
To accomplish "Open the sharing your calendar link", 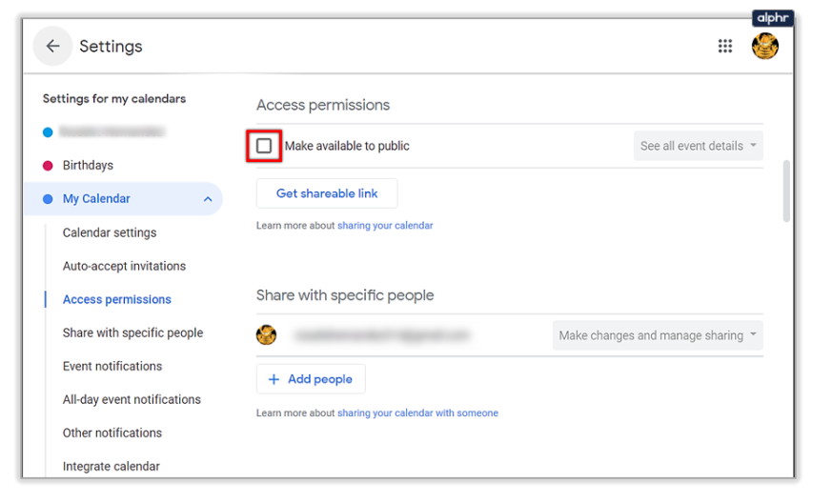I will [x=385, y=226].
